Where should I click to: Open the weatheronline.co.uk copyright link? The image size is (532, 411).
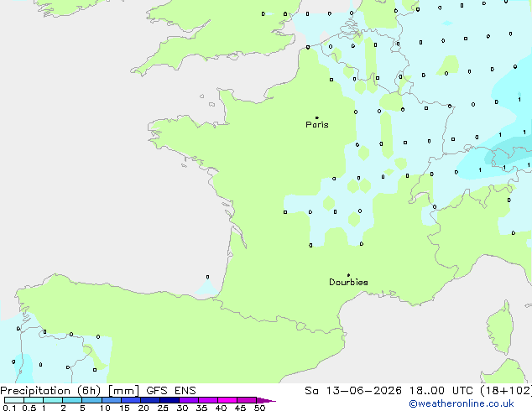click(x=462, y=403)
